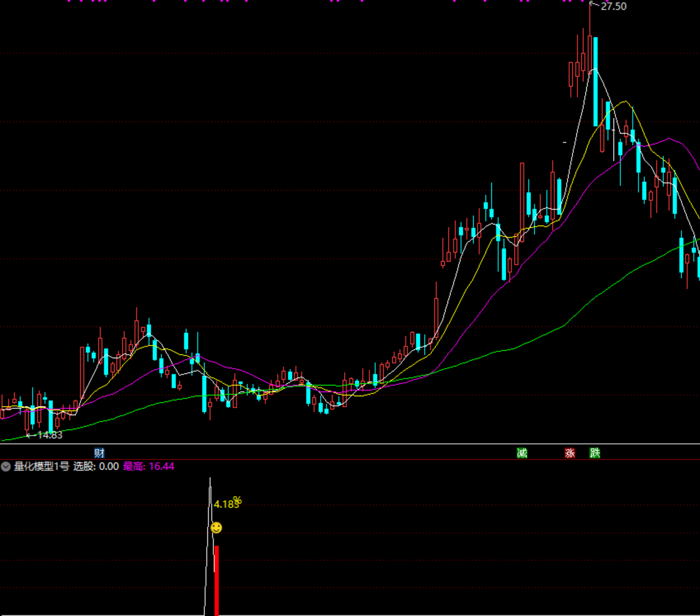Click the 最高: 16.44 indicator value
The image size is (700, 616).
click(149, 467)
